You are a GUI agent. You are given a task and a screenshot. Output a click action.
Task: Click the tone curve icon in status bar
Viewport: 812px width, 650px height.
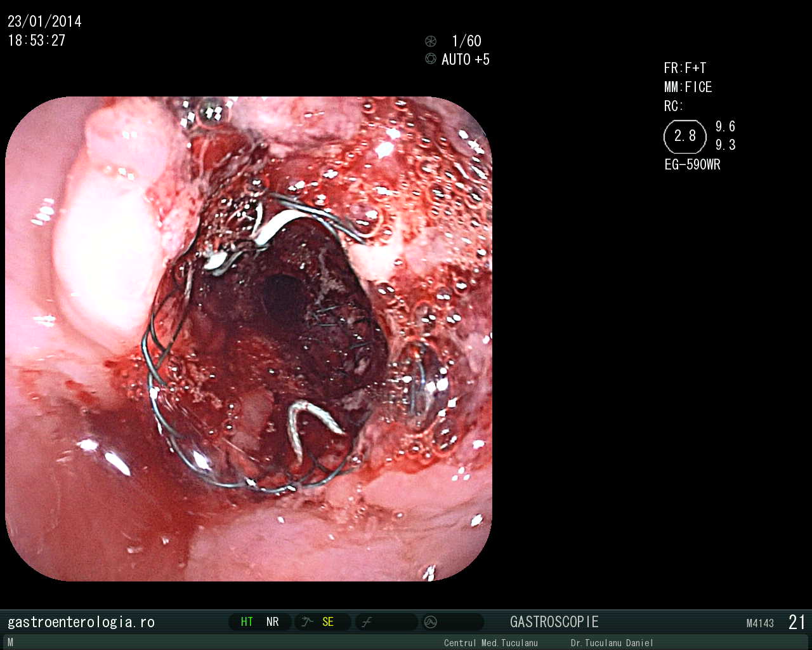pos(367,622)
